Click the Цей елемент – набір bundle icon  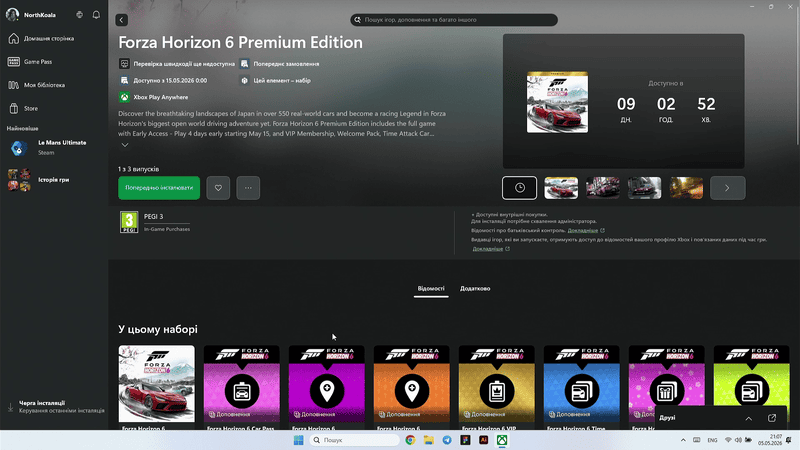tap(244, 81)
